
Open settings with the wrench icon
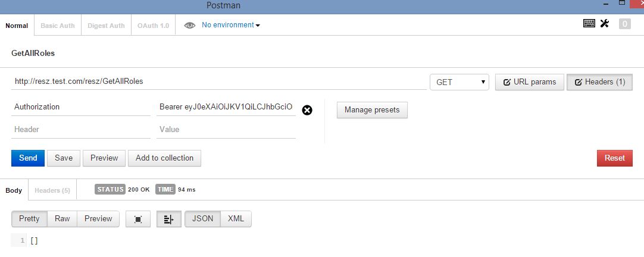[605, 24]
